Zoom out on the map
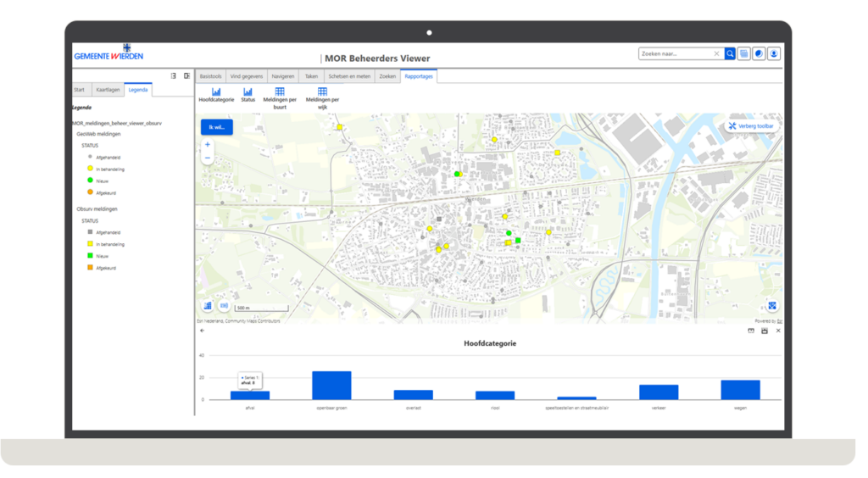This screenshot has width=868, height=478. [208, 158]
